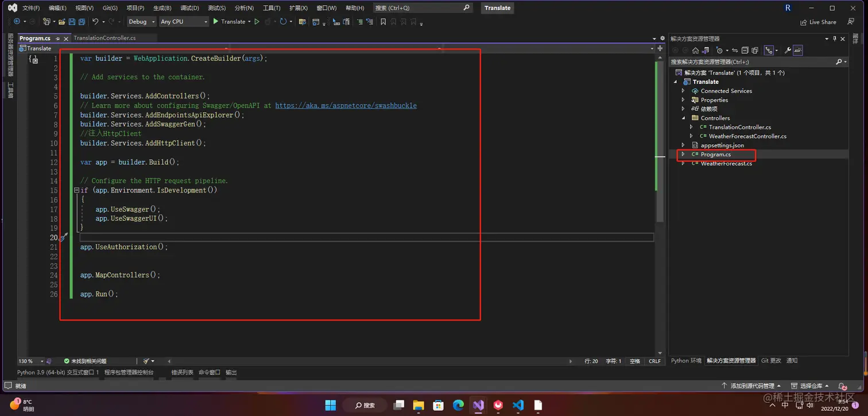
Task: Collapse all icon in Solution Explorer
Action: pos(745,51)
